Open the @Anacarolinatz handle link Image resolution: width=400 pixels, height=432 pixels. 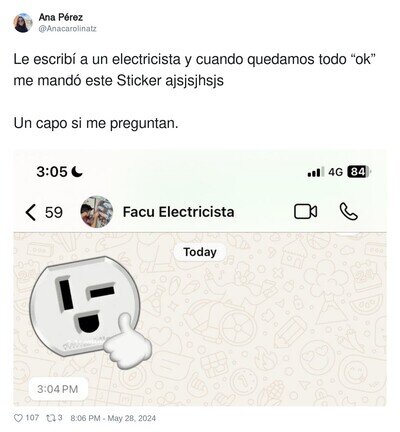click(67, 29)
